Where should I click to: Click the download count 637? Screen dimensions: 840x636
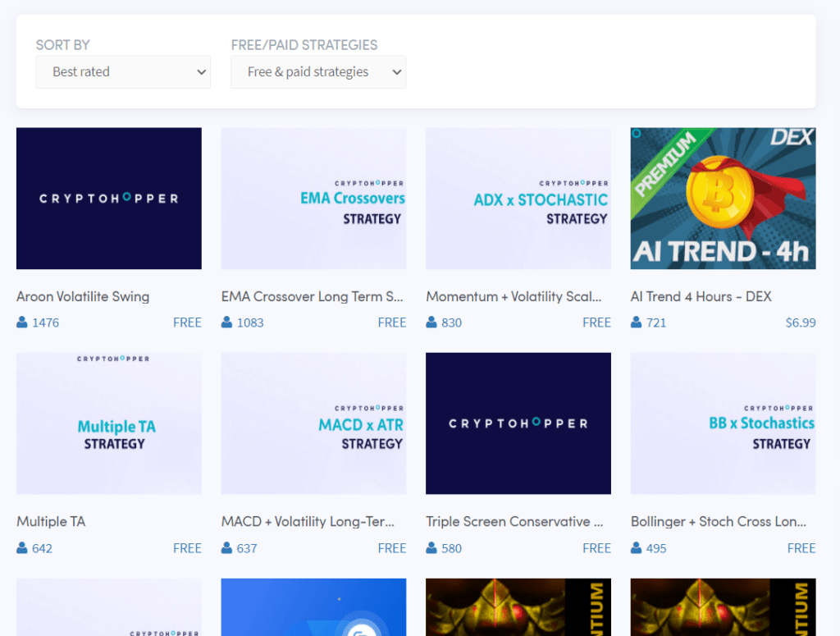[x=246, y=548]
